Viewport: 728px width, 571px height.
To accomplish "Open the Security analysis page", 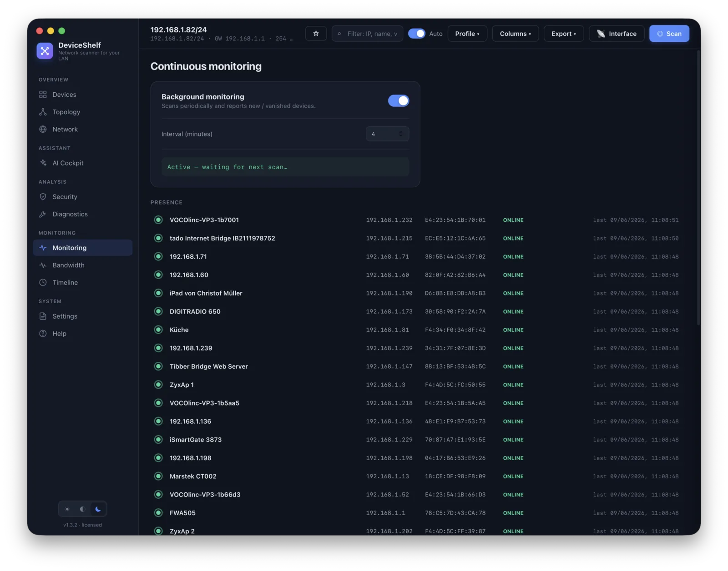I will pyautogui.click(x=82, y=197).
